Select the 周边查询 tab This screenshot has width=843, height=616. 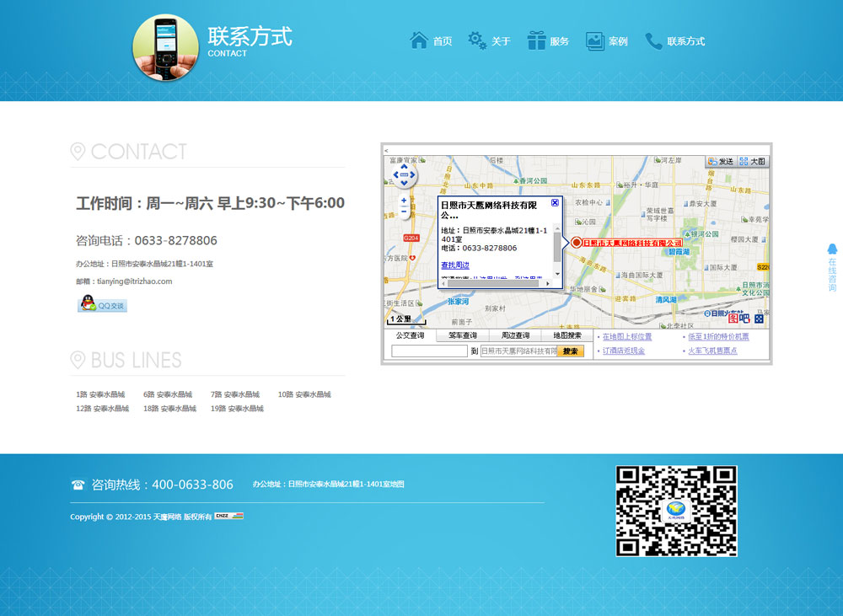(x=516, y=335)
